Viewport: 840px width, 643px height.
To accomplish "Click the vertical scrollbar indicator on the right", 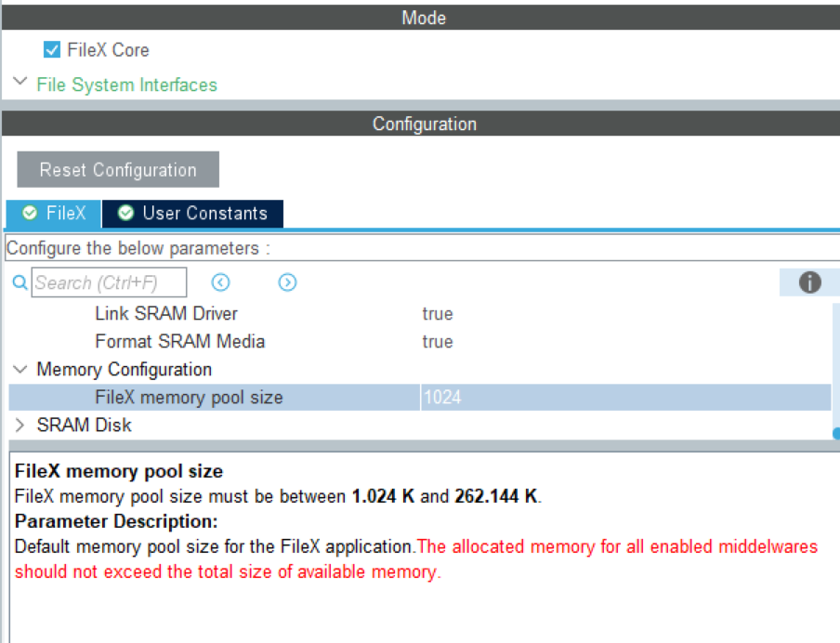I will [834, 432].
